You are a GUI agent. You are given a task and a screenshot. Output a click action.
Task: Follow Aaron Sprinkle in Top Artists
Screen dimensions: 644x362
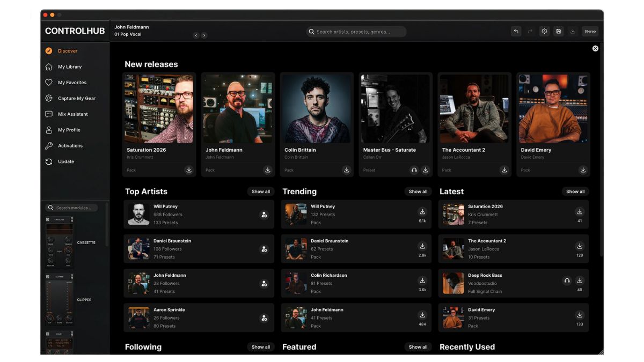click(x=264, y=318)
